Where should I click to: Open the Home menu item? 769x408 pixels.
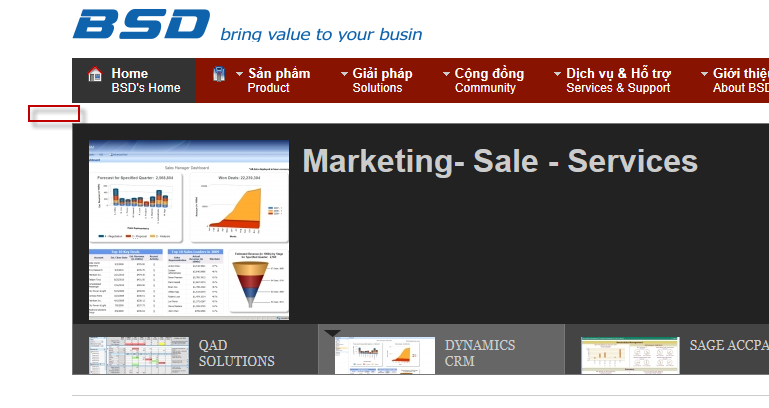pos(145,80)
